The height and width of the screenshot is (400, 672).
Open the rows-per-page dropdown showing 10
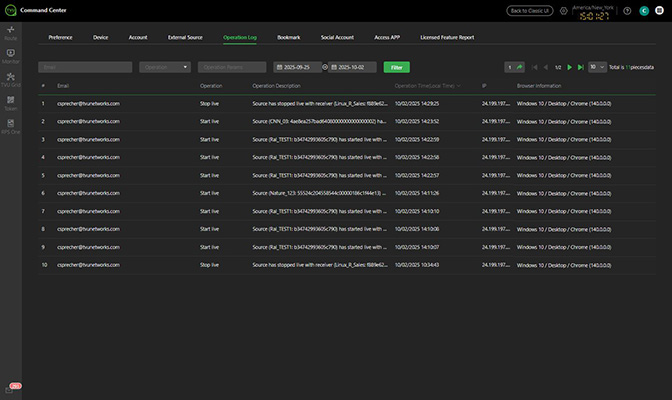pyautogui.click(x=597, y=67)
